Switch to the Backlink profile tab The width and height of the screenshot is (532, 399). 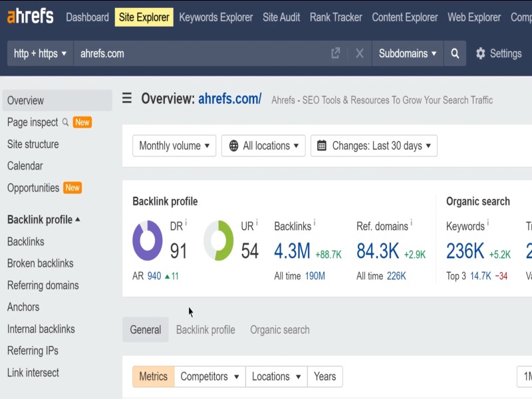(x=205, y=330)
